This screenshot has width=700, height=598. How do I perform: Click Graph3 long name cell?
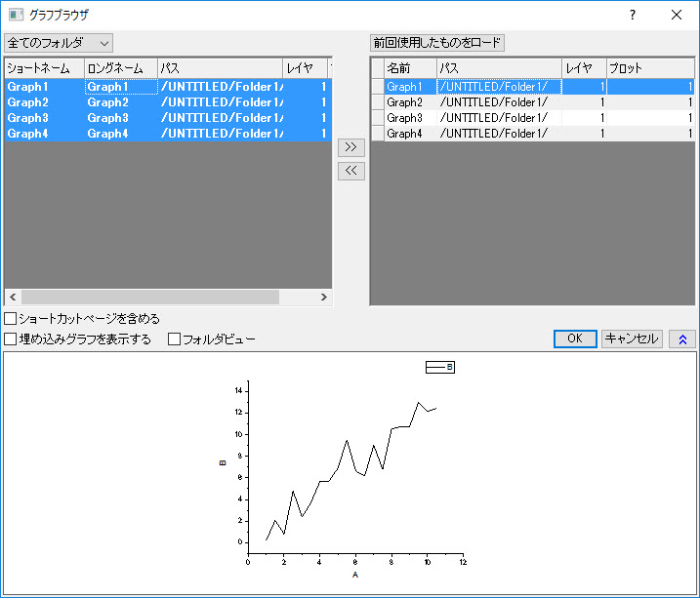(121, 118)
